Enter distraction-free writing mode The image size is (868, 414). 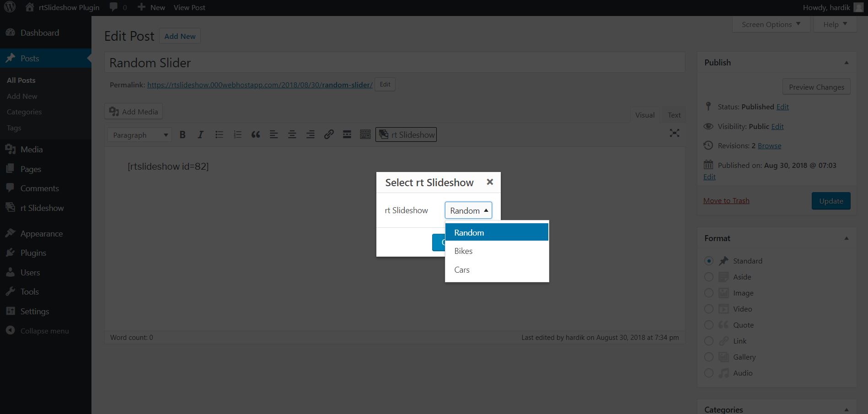[x=674, y=133]
